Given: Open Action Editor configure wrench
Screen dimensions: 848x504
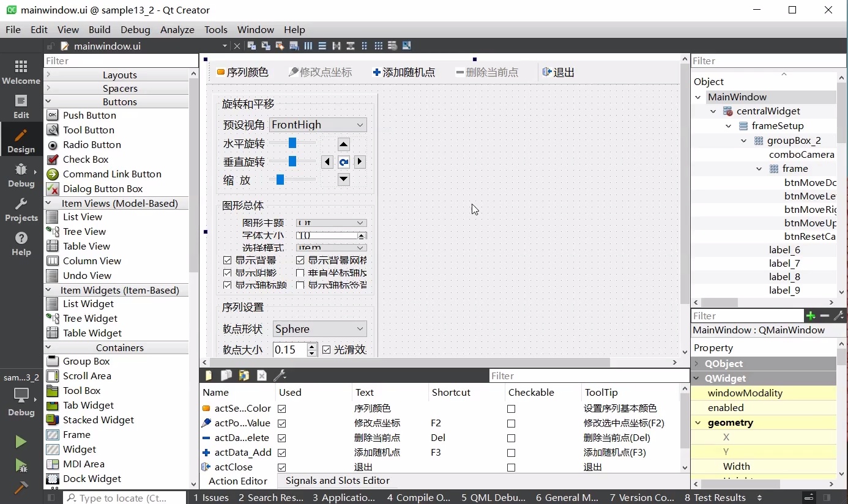Looking at the screenshot, I should tap(280, 376).
